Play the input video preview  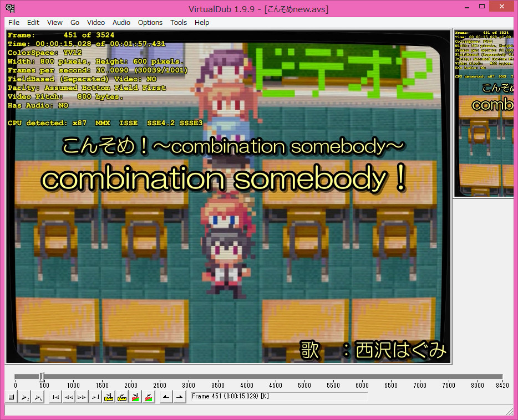[25, 397]
